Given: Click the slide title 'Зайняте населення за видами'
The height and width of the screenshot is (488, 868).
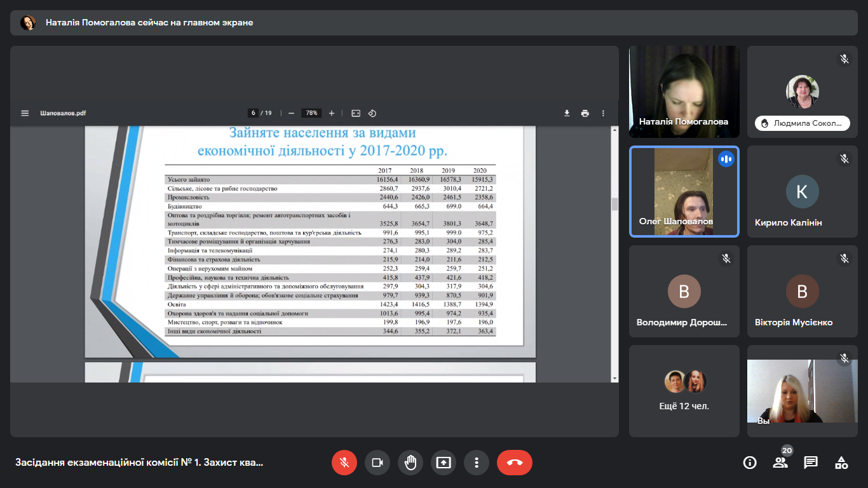Looking at the screenshot, I should (323, 133).
